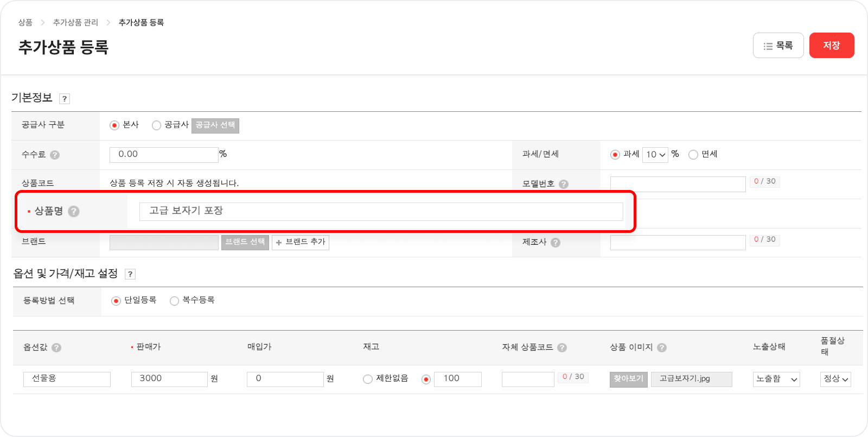Click the disabled 브랜드 text field

pyautogui.click(x=164, y=243)
